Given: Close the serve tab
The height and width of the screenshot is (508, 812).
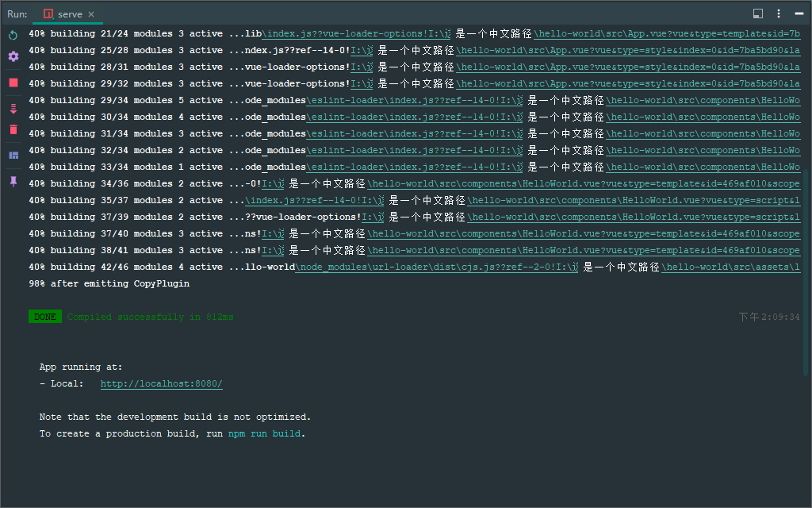Looking at the screenshot, I should (91, 14).
